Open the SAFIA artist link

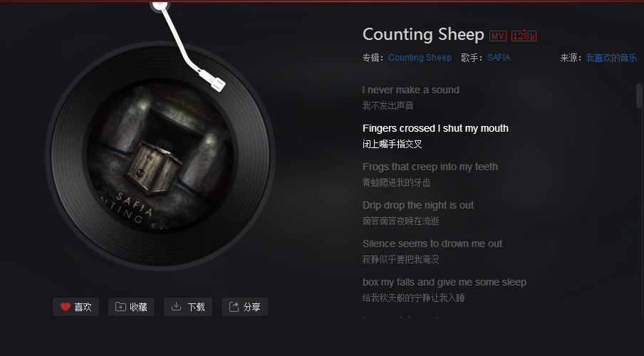coord(499,58)
